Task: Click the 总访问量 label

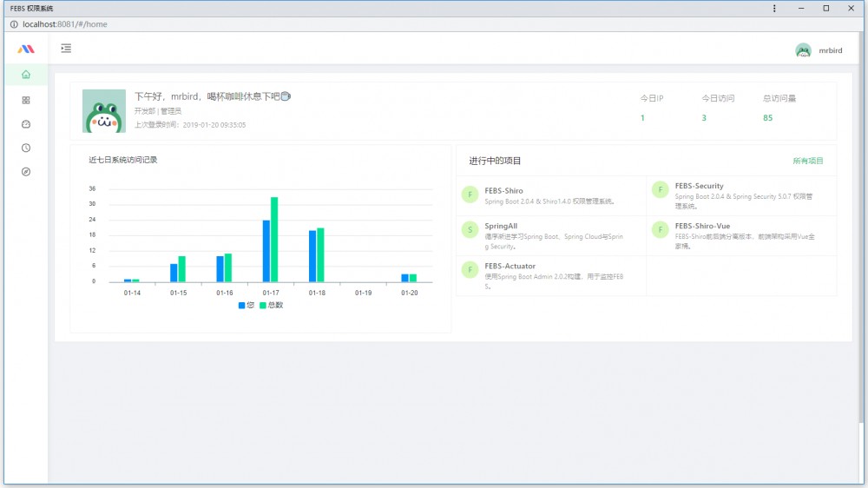Action: tap(779, 98)
